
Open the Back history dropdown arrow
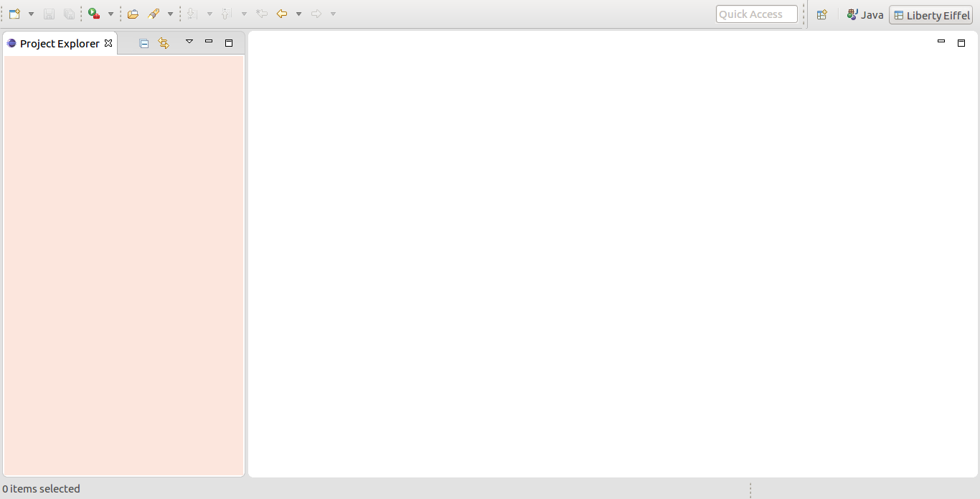298,14
